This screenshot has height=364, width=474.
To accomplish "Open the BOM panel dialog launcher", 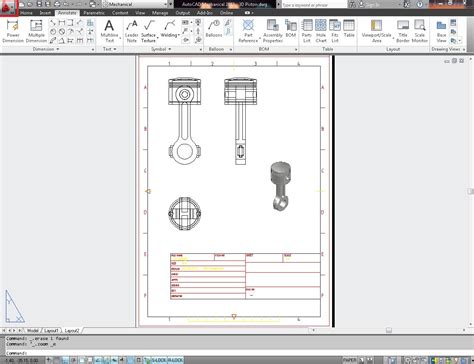I will click(296, 49).
